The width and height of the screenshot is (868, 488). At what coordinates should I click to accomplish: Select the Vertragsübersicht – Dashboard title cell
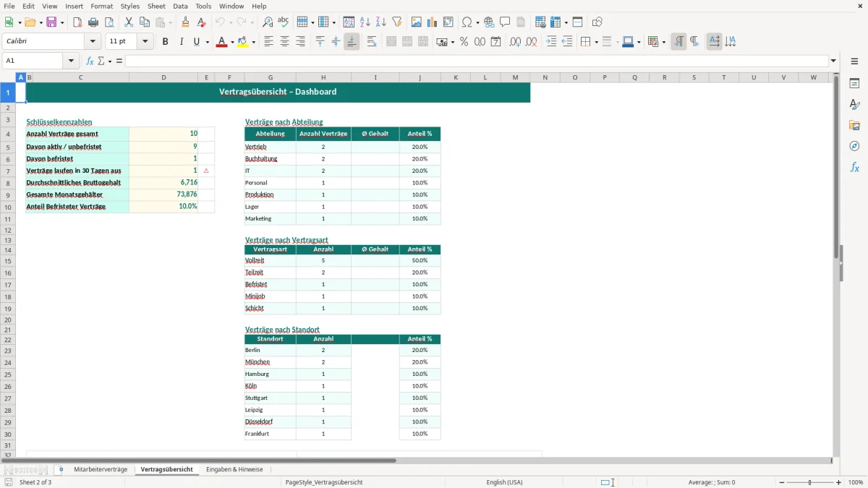click(x=278, y=92)
